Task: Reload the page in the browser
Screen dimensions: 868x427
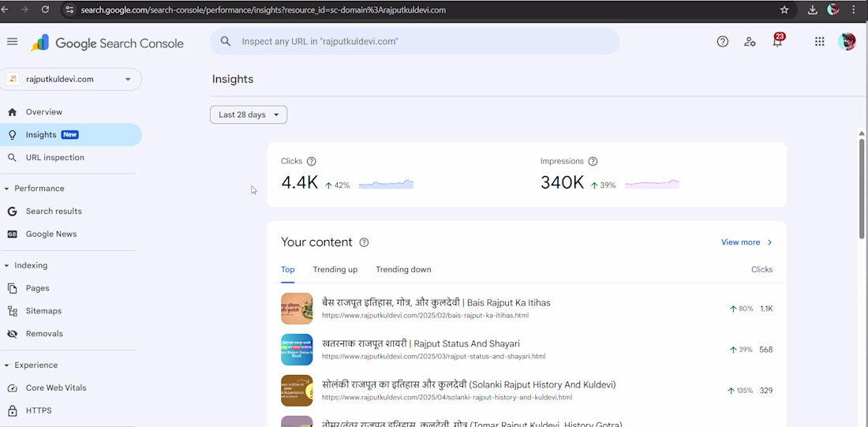Action: tap(46, 9)
